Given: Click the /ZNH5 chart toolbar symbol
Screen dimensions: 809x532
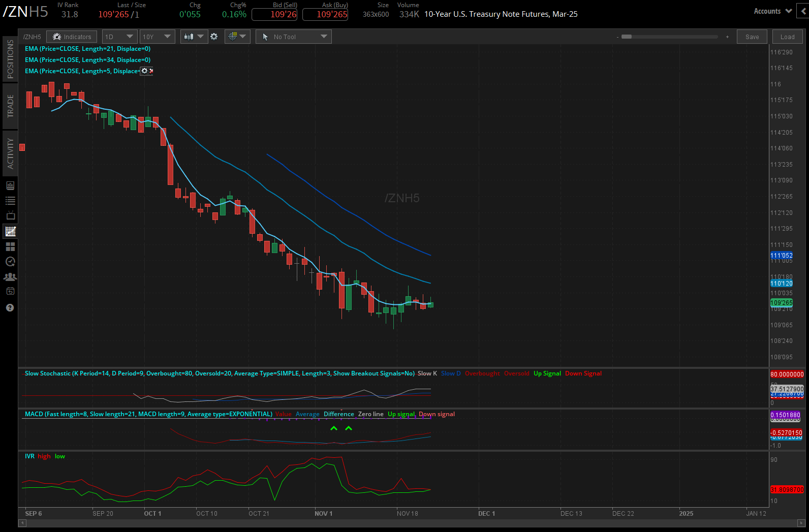Looking at the screenshot, I should point(32,37).
